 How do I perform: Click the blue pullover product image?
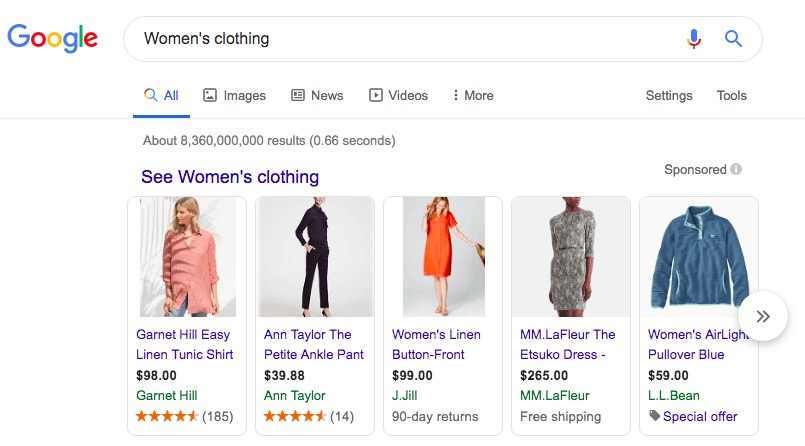click(699, 257)
